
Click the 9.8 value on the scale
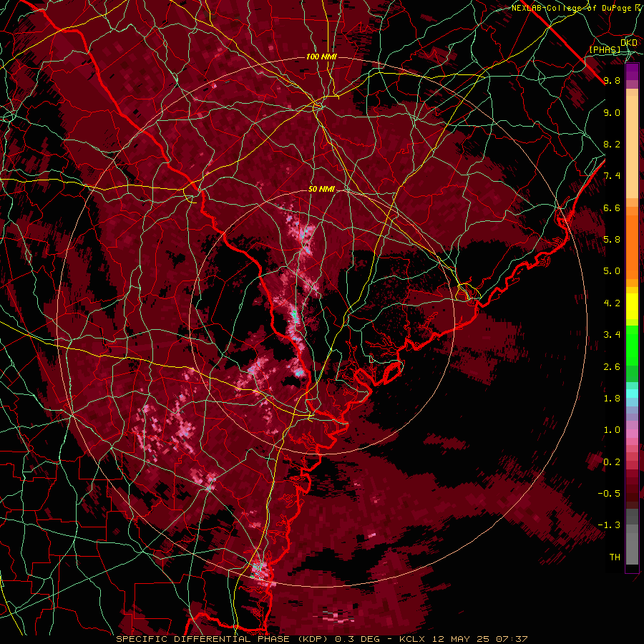[612, 80]
